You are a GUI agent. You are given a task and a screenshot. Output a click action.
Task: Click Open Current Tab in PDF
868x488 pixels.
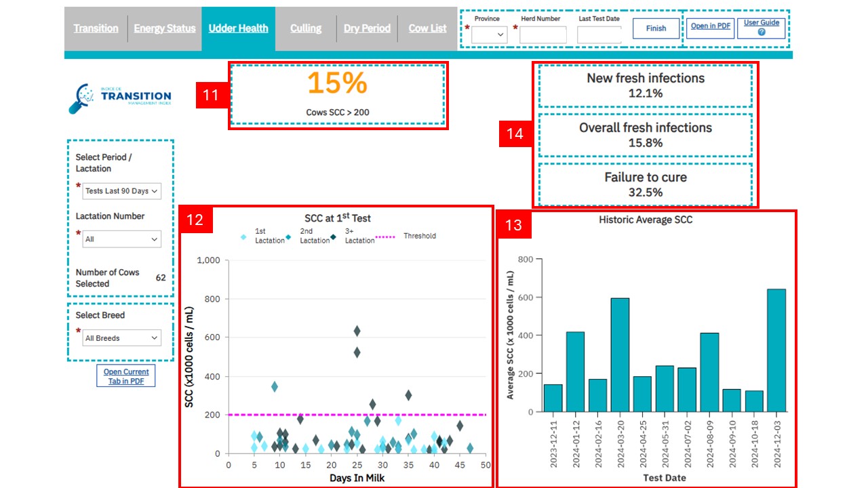point(125,376)
